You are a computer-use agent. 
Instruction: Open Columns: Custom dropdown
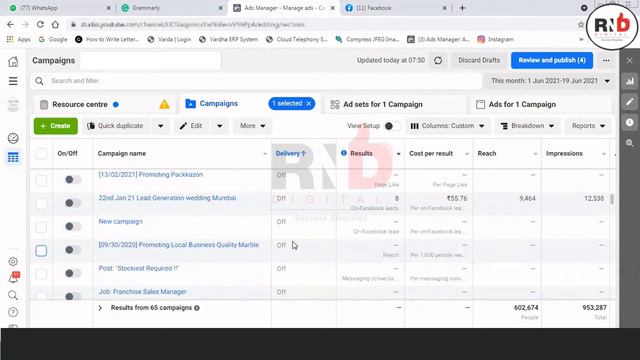point(447,126)
